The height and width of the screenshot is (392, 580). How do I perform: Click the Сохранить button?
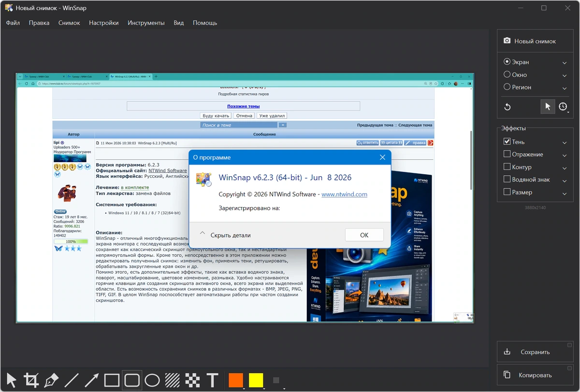[x=536, y=352]
